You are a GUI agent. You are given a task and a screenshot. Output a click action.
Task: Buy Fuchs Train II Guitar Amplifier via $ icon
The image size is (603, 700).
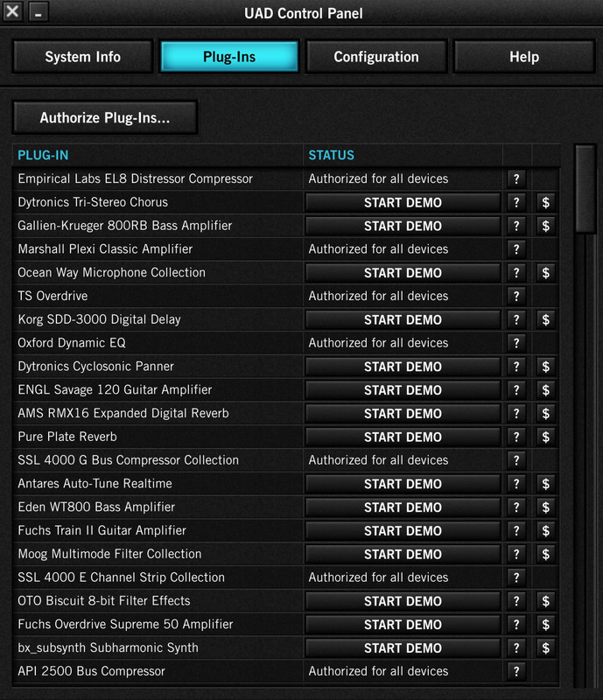(x=546, y=531)
